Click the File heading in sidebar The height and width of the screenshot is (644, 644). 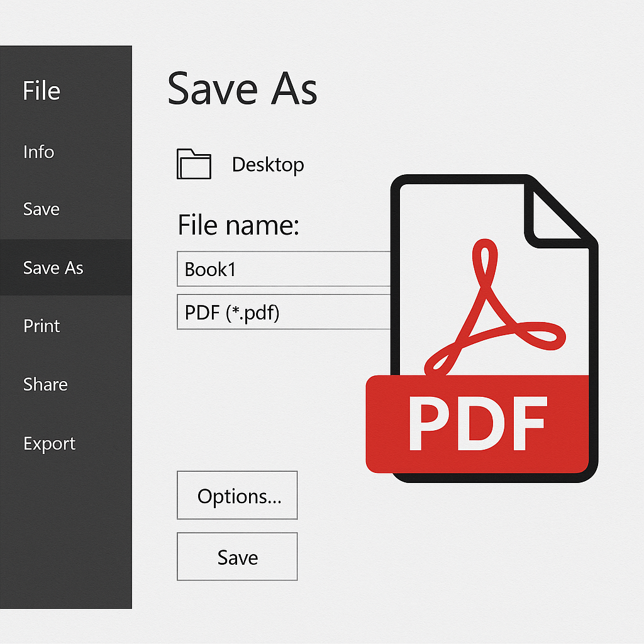(41, 91)
